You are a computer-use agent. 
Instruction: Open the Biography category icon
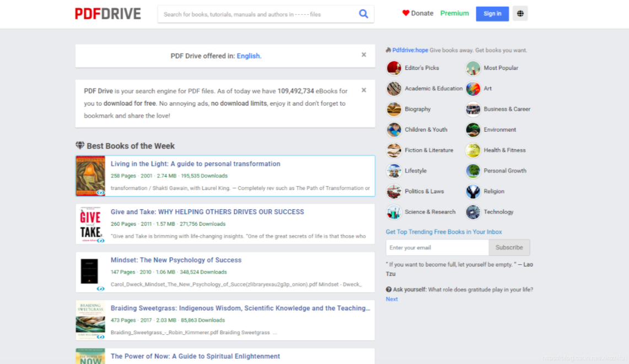(394, 109)
